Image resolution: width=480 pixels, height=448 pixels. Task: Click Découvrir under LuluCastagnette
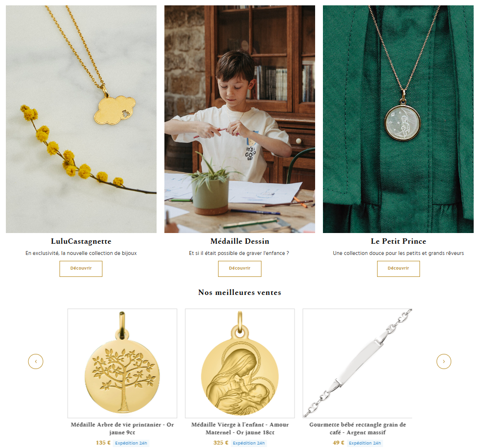pyautogui.click(x=81, y=269)
